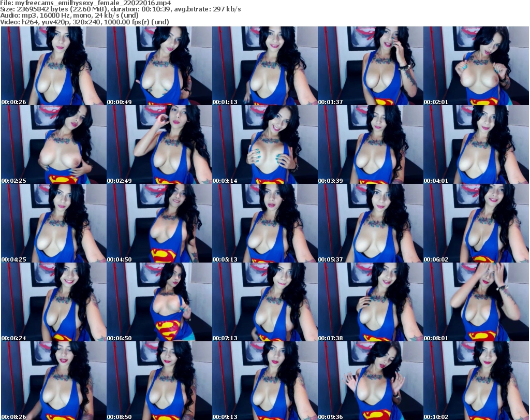The width and height of the screenshot is (530, 420).
Task: Select the last thumbnail stamped 00:10:02
Action: (476, 381)
